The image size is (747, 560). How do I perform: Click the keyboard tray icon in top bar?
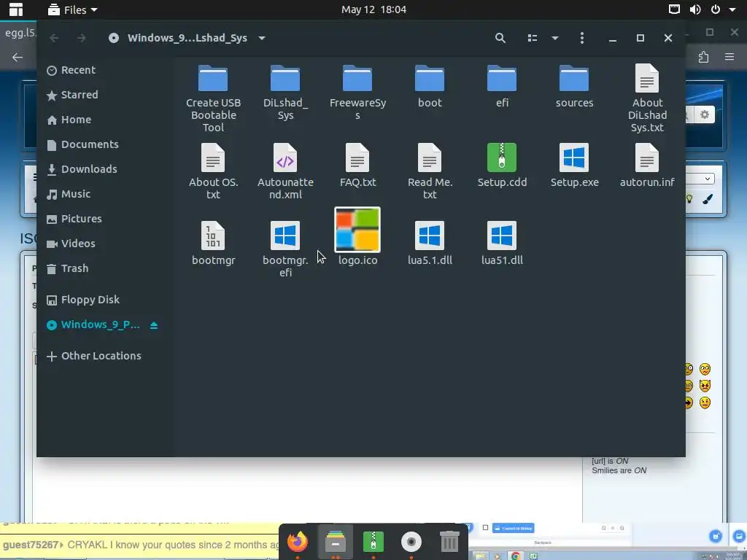pyautogui.click(x=674, y=9)
